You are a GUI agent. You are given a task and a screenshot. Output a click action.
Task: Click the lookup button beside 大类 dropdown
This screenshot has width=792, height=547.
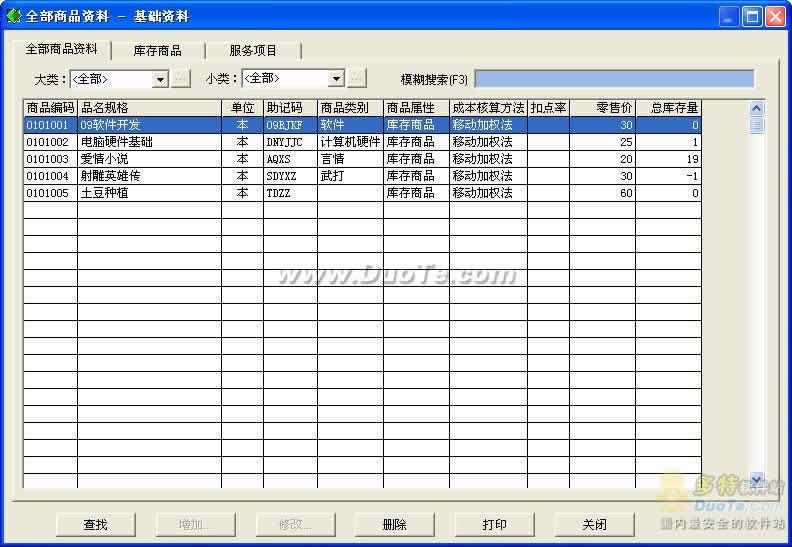[181, 78]
